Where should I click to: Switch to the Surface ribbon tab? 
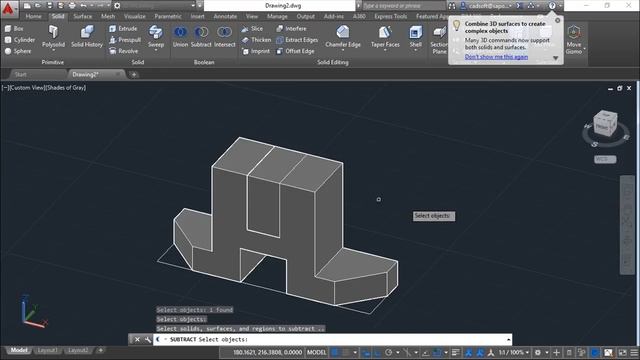pyautogui.click(x=82, y=16)
